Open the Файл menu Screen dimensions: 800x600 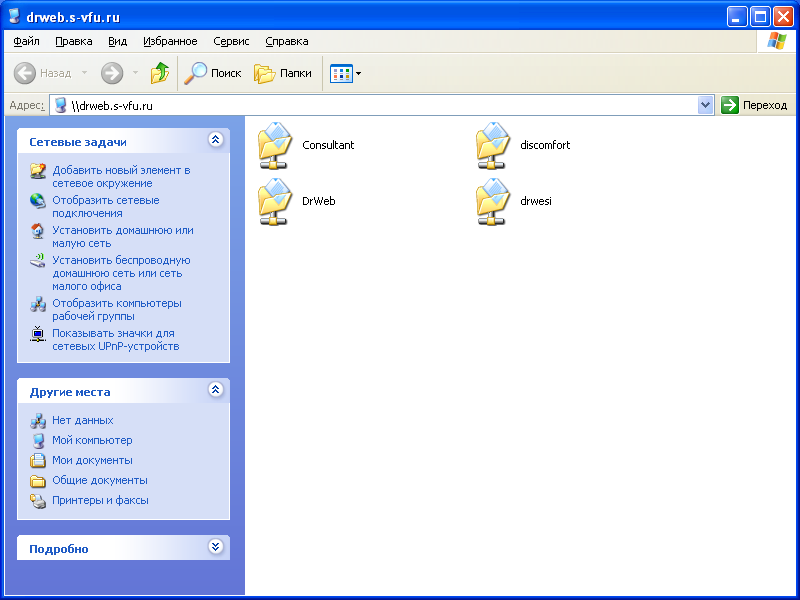click(x=27, y=41)
